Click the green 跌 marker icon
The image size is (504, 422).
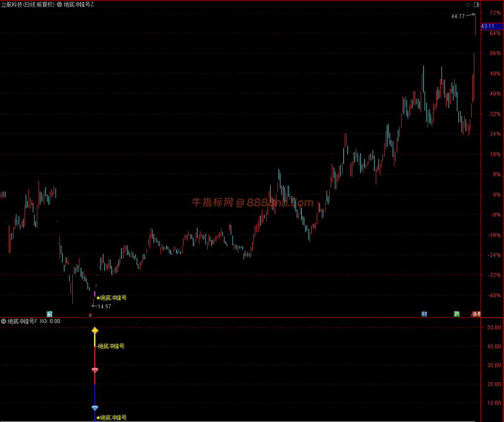point(457,314)
